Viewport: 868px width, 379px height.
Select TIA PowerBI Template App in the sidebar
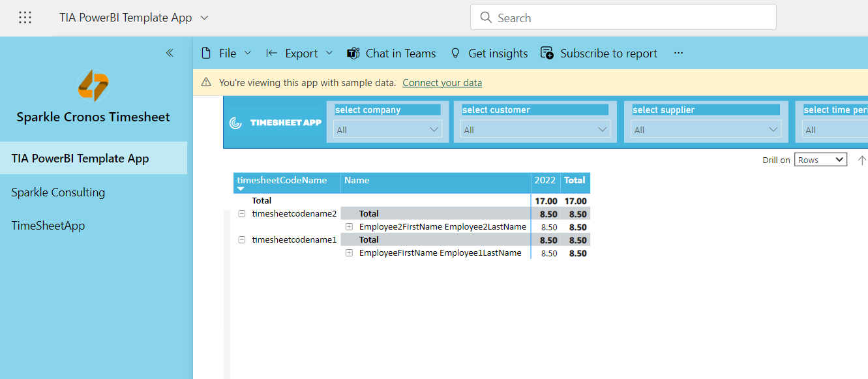pos(93,158)
